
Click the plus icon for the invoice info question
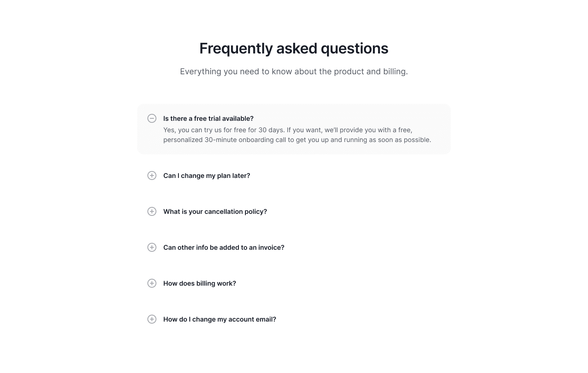tap(152, 247)
